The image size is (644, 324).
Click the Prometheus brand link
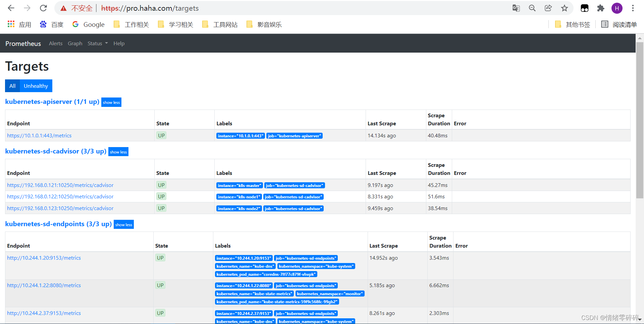23,44
